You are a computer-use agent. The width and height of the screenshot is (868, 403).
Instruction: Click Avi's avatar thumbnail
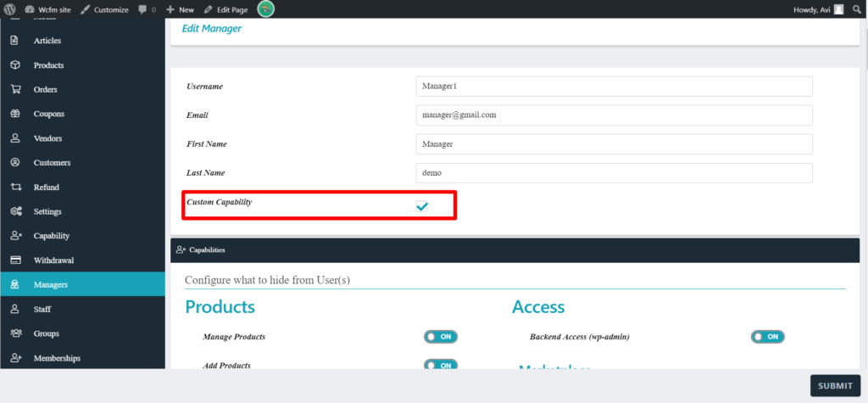(838, 9)
